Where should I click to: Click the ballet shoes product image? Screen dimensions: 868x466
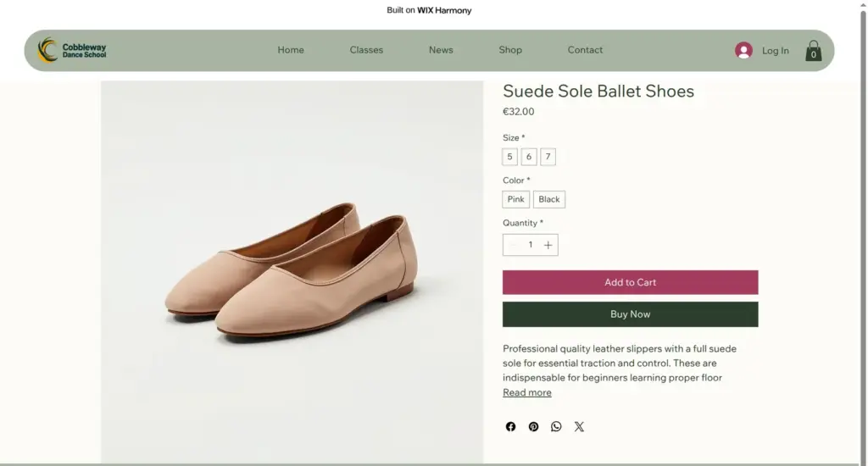pyautogui.click(x=292, y=272)
